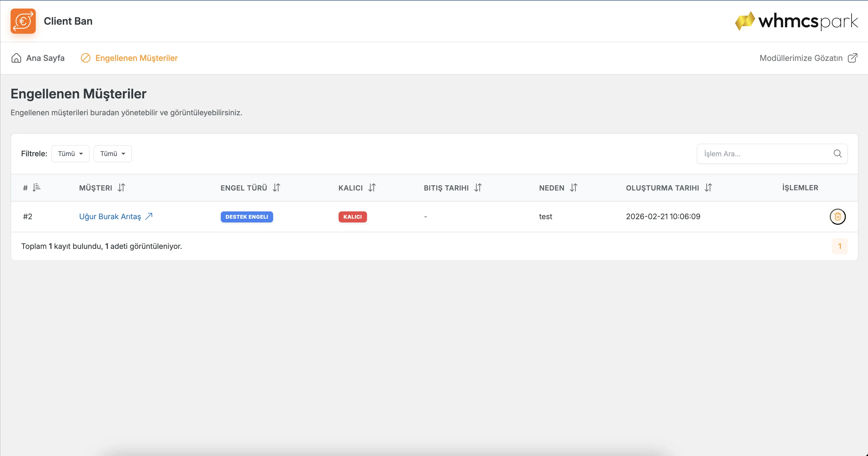Open Modüllerimize Gözatın link
This screenshot has width=868, height=456.
[x=808, y=58]
